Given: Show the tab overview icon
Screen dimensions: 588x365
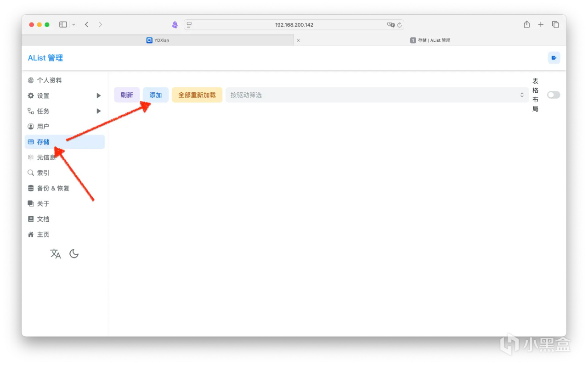Looking at the screenshot, I should pos(555,24).
